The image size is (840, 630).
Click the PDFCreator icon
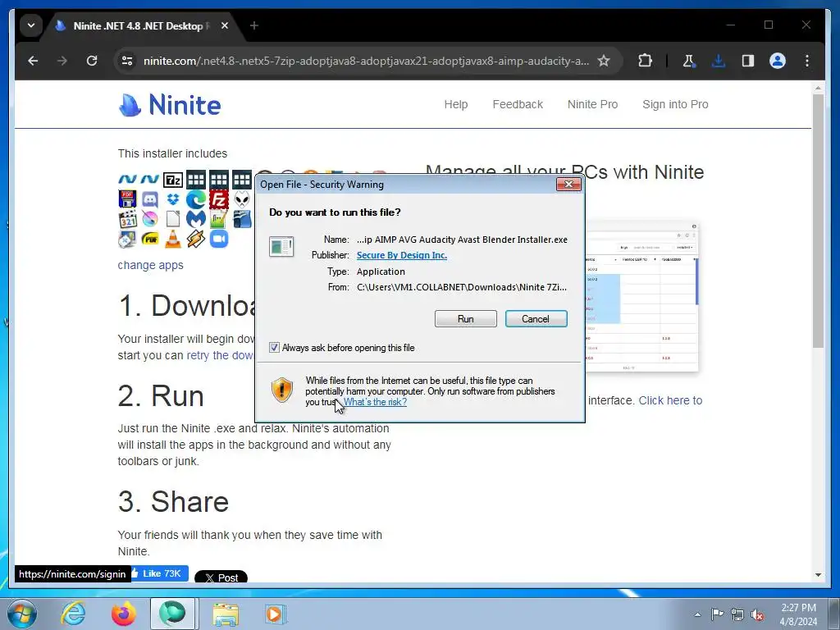[x=127, y=199]
